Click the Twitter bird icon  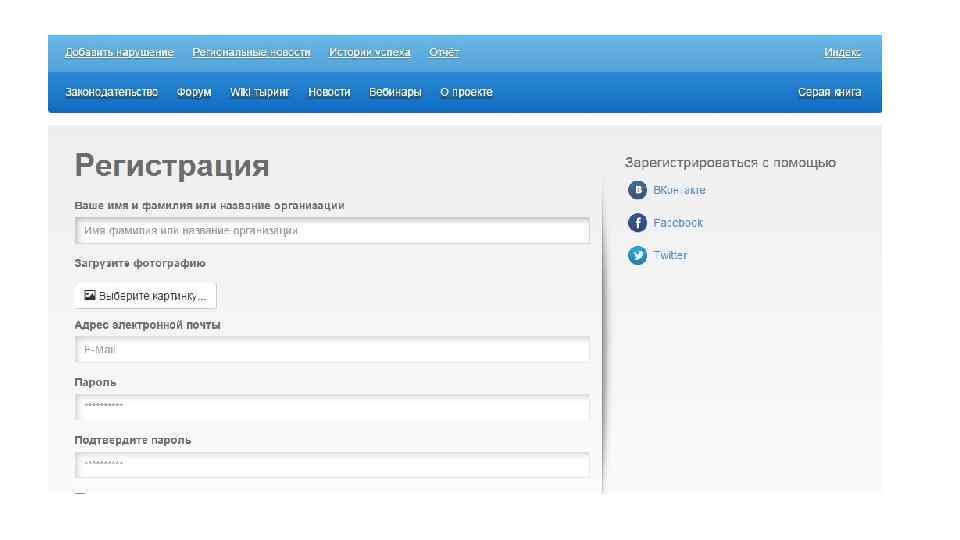637,255
